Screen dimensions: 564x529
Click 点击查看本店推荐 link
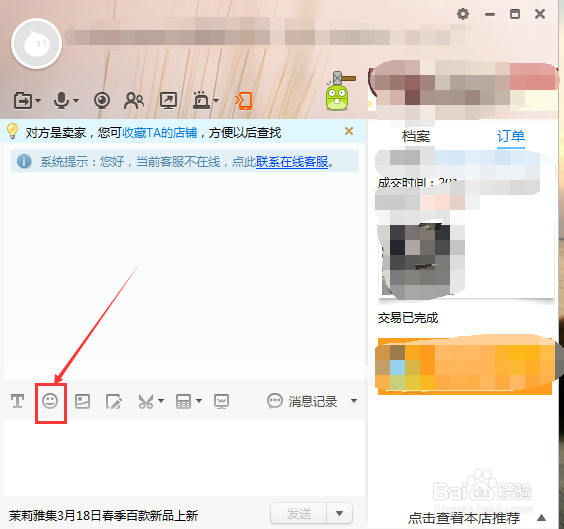464,518
